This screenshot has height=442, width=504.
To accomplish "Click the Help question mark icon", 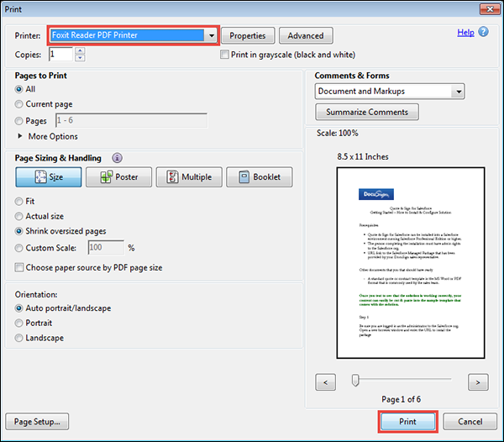I will (483, 32).
